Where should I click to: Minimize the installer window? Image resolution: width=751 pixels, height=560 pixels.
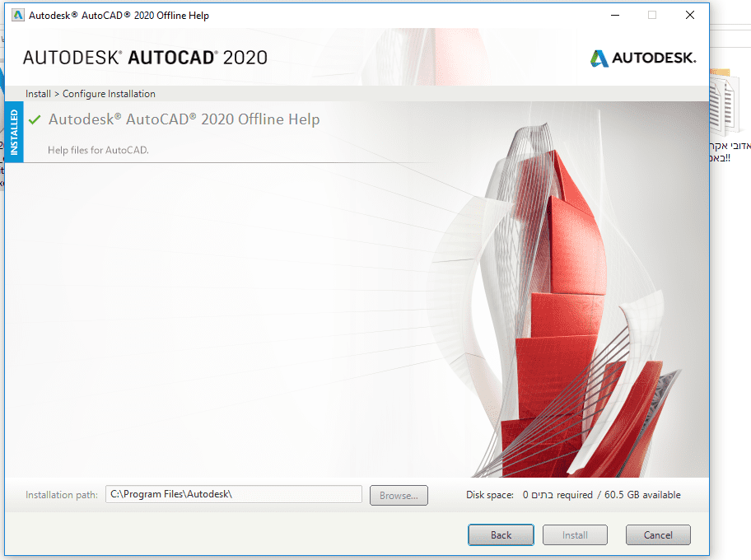[x=615, y=16]
